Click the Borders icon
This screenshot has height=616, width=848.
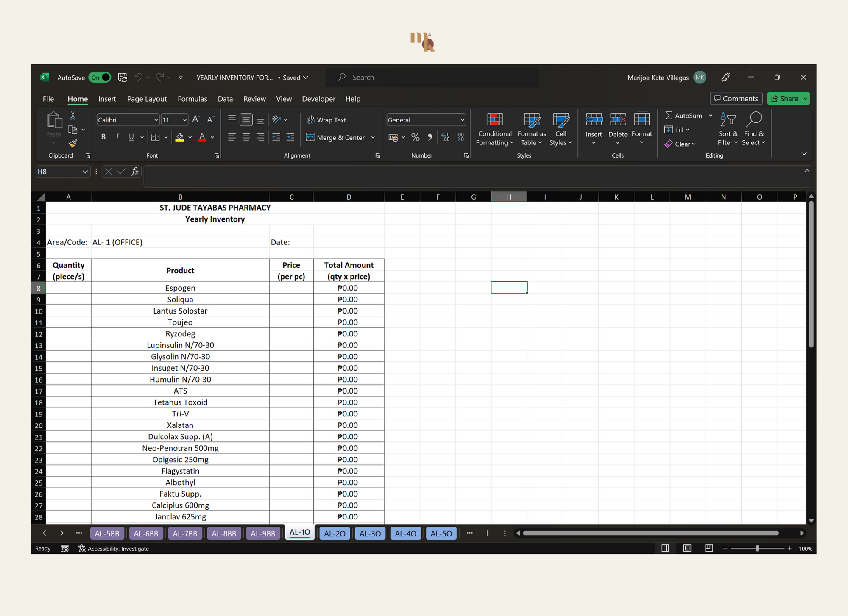[155, 137]
